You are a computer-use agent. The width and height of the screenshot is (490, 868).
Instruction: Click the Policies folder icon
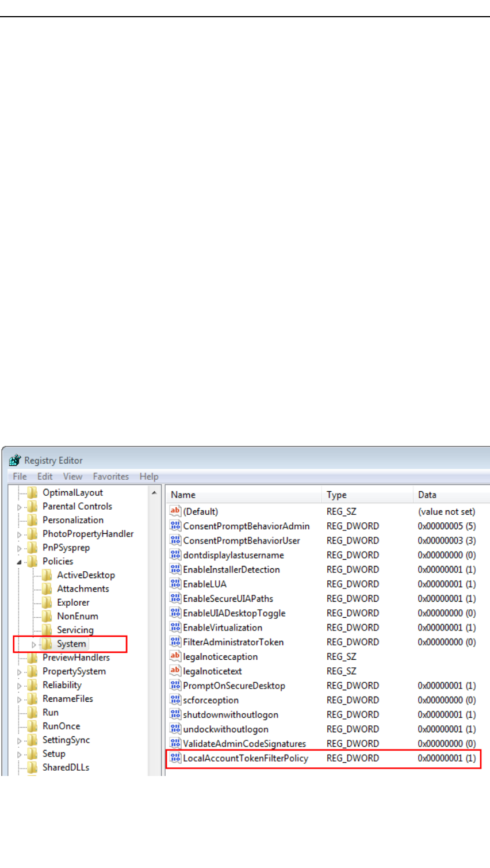tap(33, 561)
